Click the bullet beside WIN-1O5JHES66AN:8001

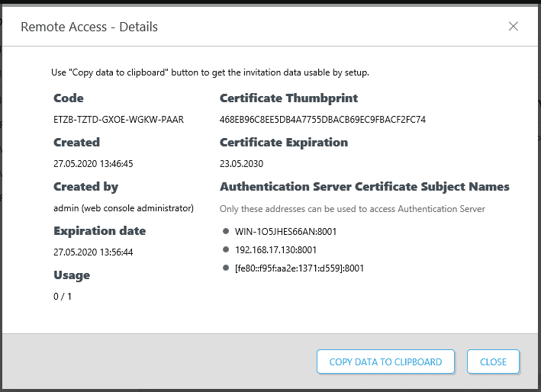pos(226,230)
